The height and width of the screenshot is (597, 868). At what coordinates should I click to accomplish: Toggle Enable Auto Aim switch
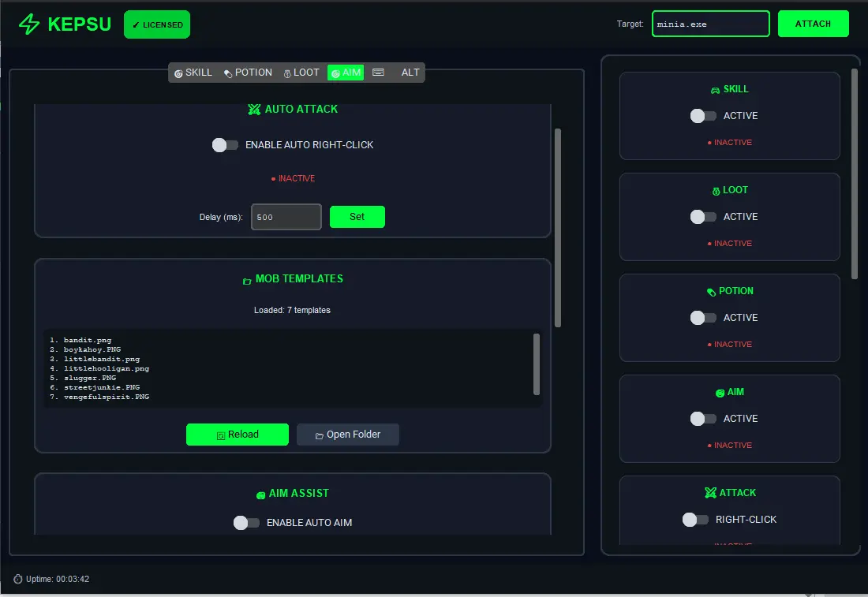click(246, 523)
